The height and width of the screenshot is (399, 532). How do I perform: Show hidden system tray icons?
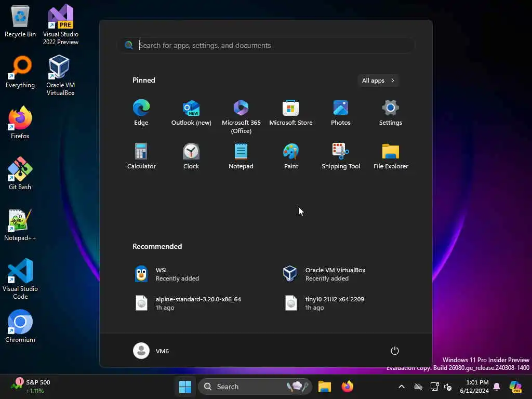click(x=402, y=387)
